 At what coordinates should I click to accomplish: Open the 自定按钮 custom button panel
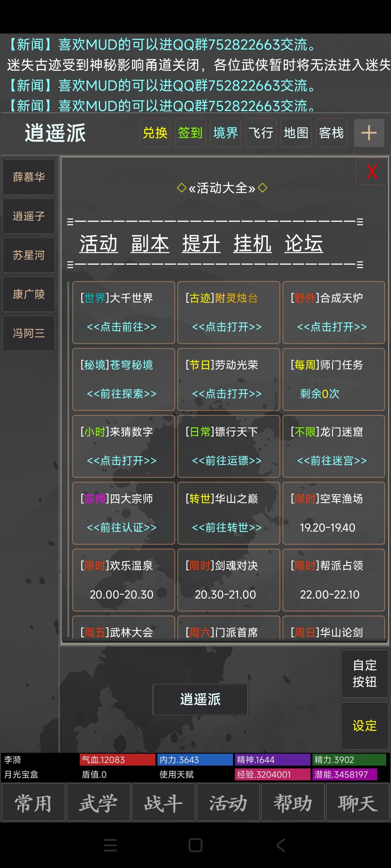tap(364, 673)
